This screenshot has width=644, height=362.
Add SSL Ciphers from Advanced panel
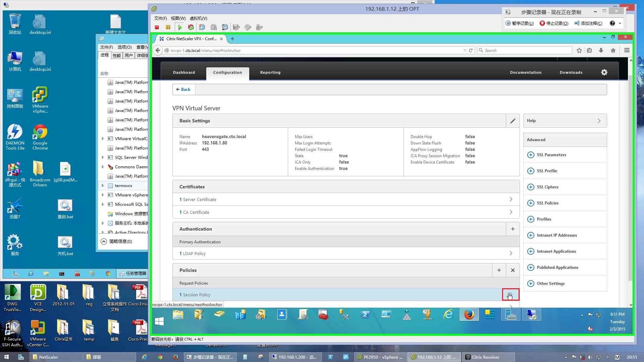pyautogui.click(x=531, y=187)
